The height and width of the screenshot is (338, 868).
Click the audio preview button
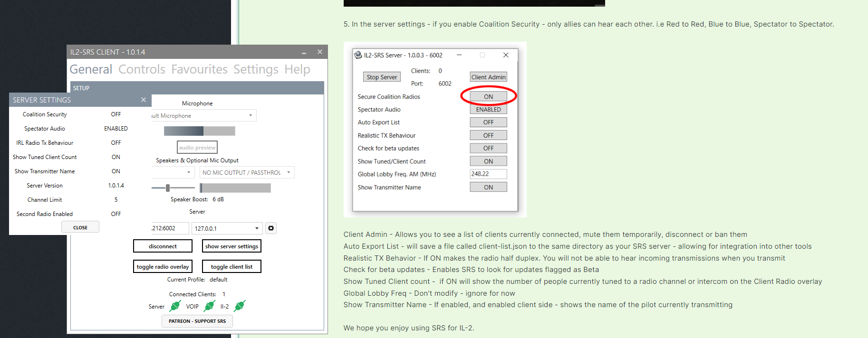[197, 147]
